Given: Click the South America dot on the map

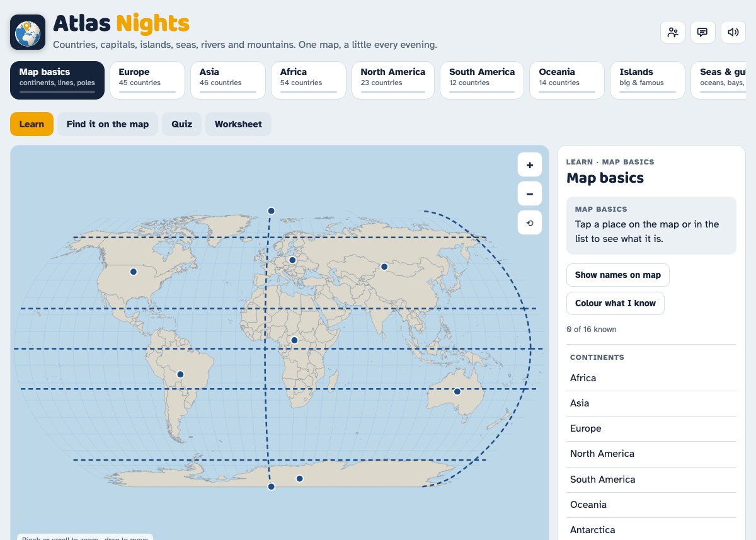Looking at the screenshot, I should [180, 374].
